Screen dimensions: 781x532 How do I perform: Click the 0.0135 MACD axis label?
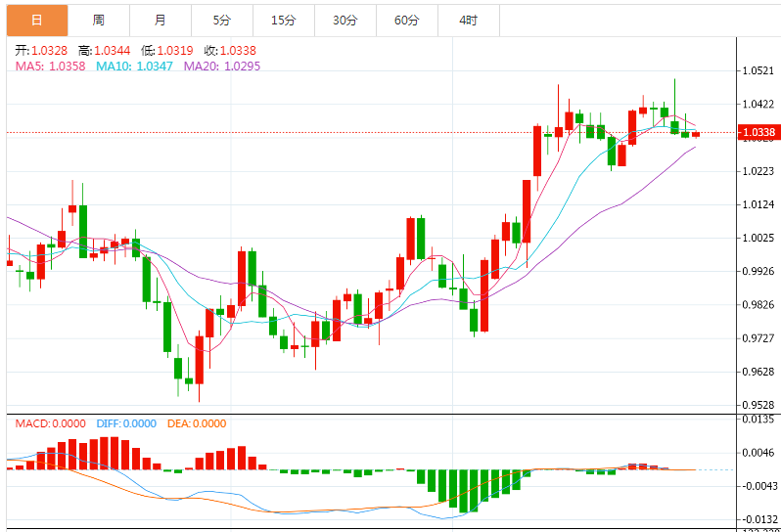(758, 420)
